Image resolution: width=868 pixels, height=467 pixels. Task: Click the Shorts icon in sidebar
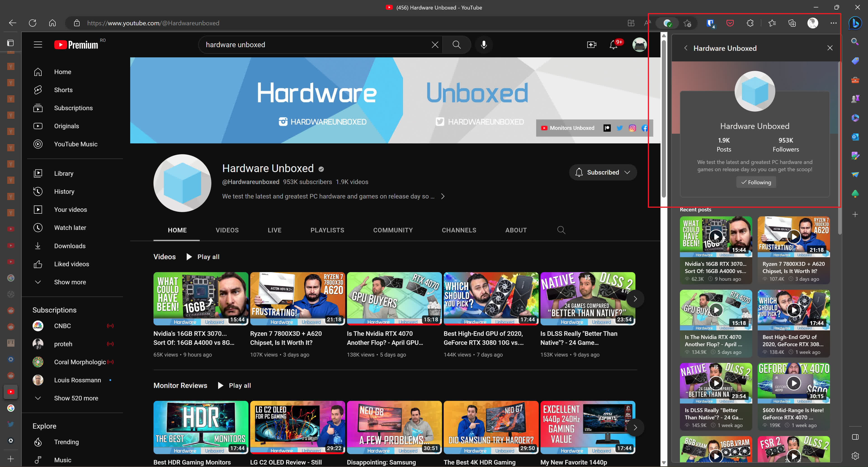pyautogui.click(x=38, y=90)
